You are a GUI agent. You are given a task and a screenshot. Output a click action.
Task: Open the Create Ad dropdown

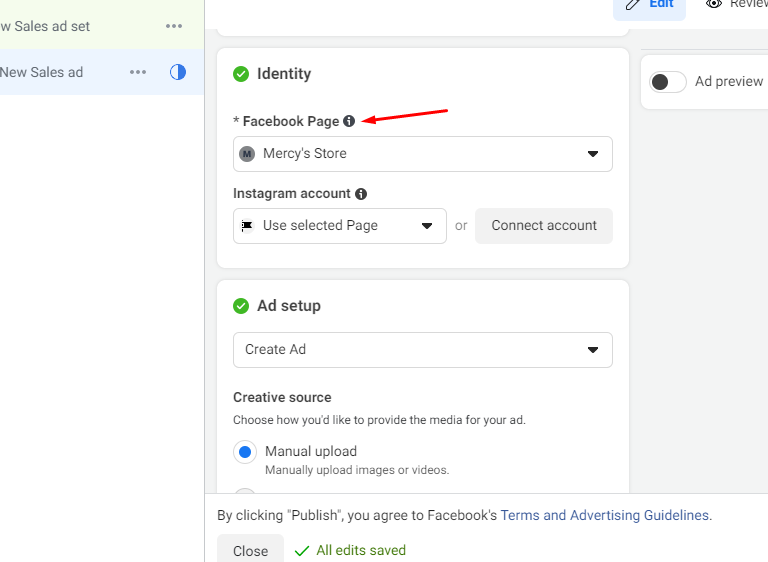click(422, 350)
